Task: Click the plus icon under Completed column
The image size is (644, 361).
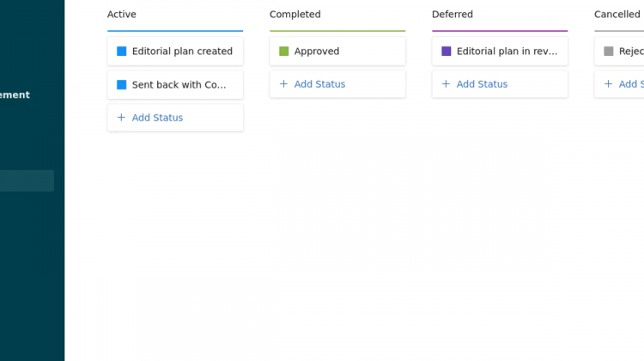Action: point(283,84)
